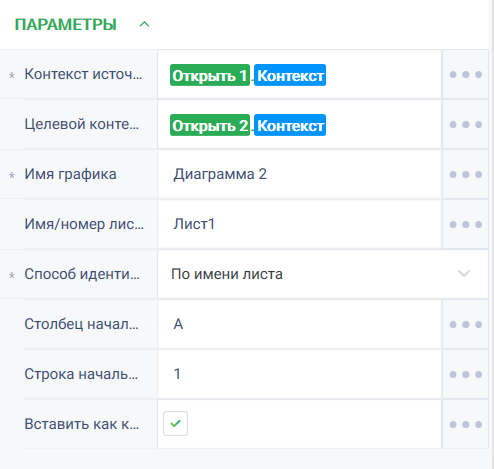The image size is (494, 469).
Task: Click three-dots button beside Лист1 field
Action: click(x=465, y=224)
